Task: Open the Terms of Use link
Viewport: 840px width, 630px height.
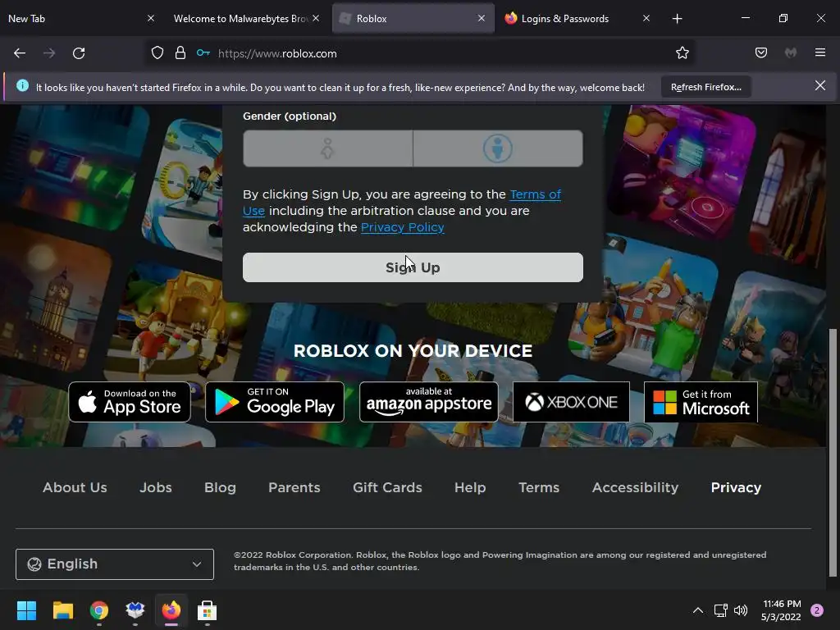Action: (x=535, y=194)
